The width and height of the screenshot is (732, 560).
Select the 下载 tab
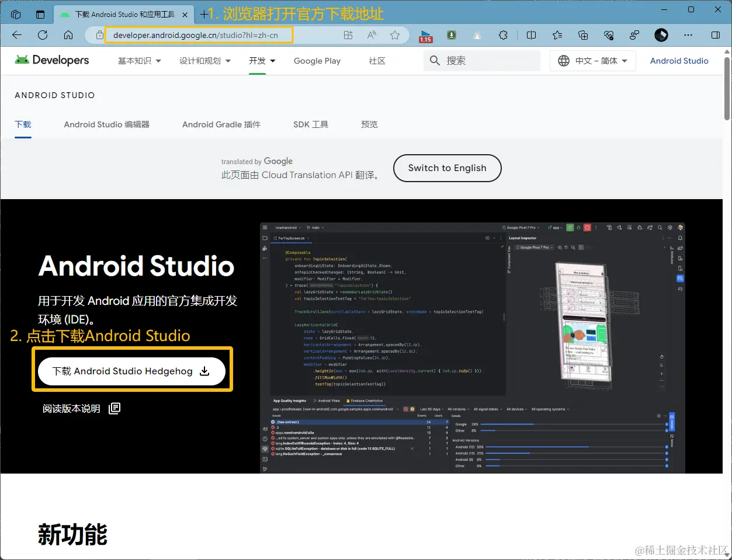tap(23, 124)
